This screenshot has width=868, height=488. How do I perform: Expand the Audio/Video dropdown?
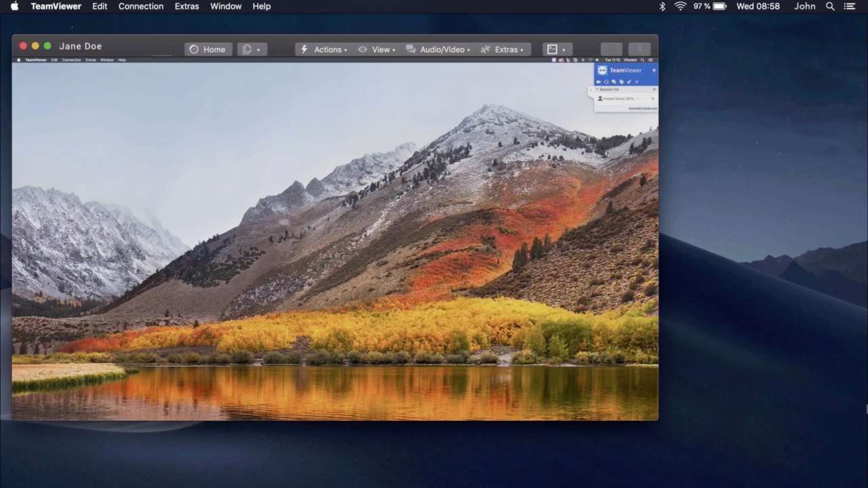[x=438, y=49]
